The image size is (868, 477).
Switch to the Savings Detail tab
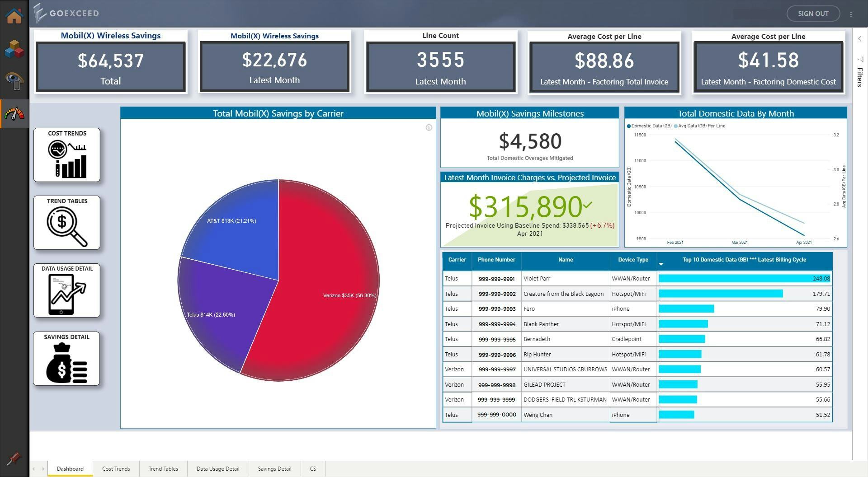(x=274, y=468)
